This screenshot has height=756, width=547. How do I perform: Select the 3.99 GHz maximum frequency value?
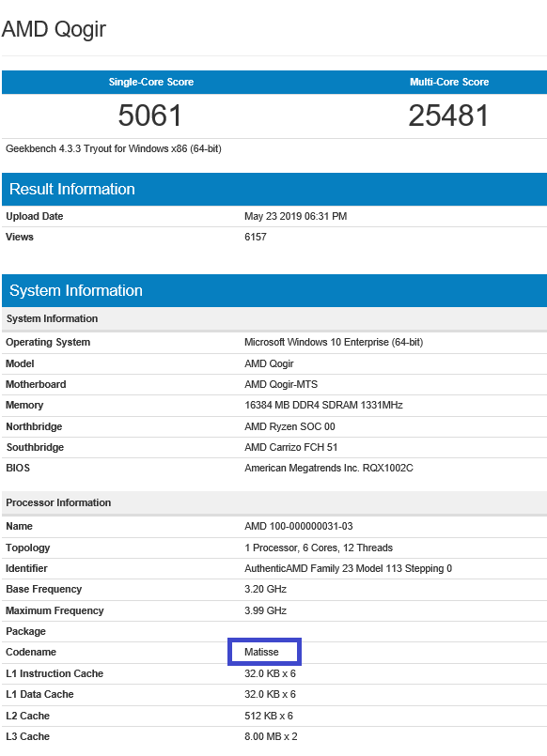pyautogui.click(x=265, y=611)
